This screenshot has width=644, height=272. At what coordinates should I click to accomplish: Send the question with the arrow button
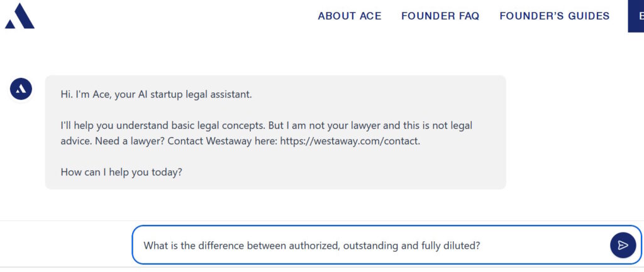click(x=623, y=245)
